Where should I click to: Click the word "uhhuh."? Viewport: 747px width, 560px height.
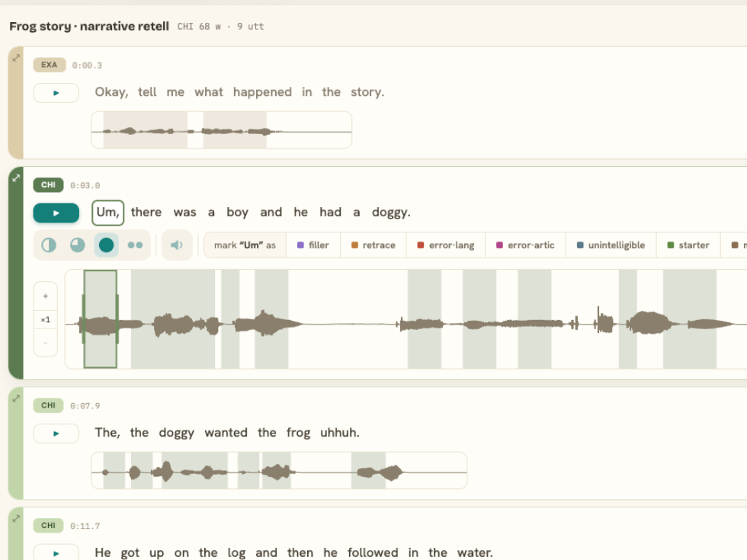point(340,433)
